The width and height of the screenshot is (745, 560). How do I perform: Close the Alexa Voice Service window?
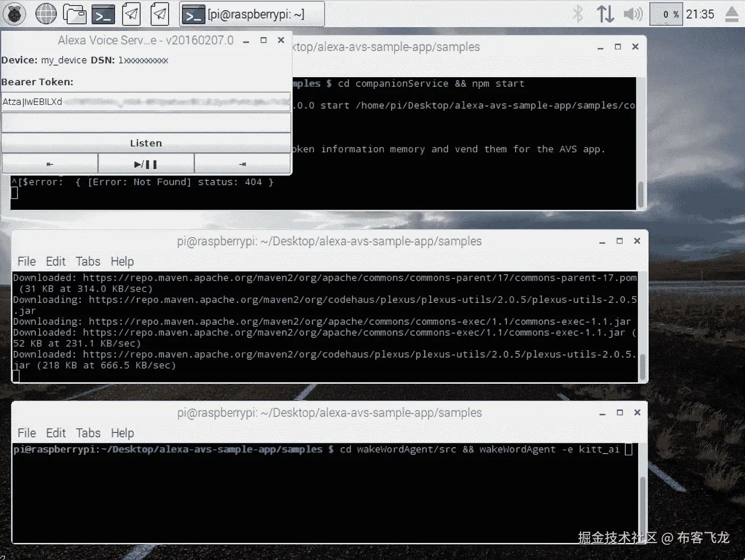(x=281, y=40)
